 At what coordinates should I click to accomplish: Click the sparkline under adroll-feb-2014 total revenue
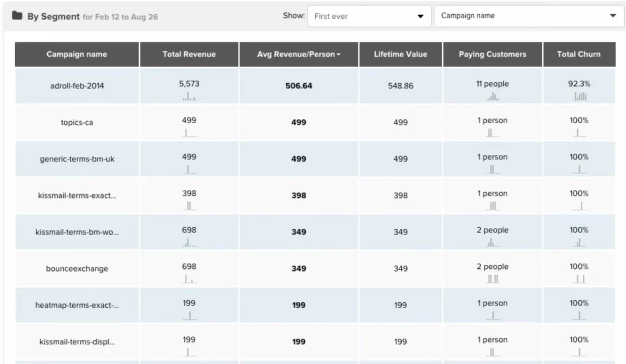pyautogui.click(x=189, y=97)
